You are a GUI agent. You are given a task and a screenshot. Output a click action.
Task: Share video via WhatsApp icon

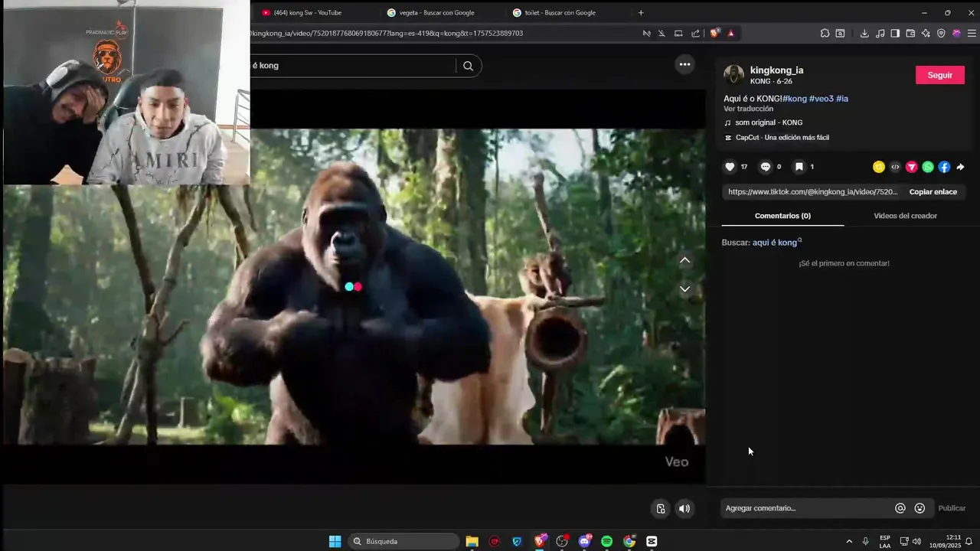[928, 167]
